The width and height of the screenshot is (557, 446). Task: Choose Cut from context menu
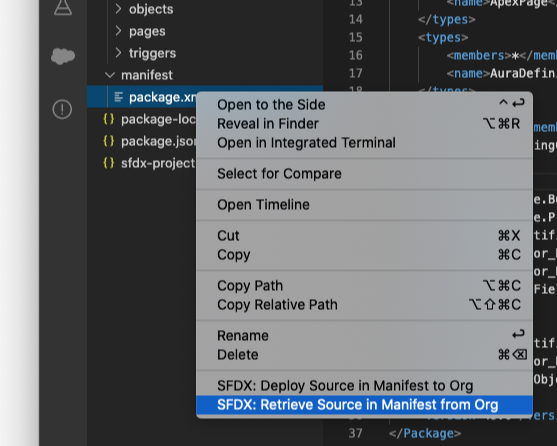(364, 235)
